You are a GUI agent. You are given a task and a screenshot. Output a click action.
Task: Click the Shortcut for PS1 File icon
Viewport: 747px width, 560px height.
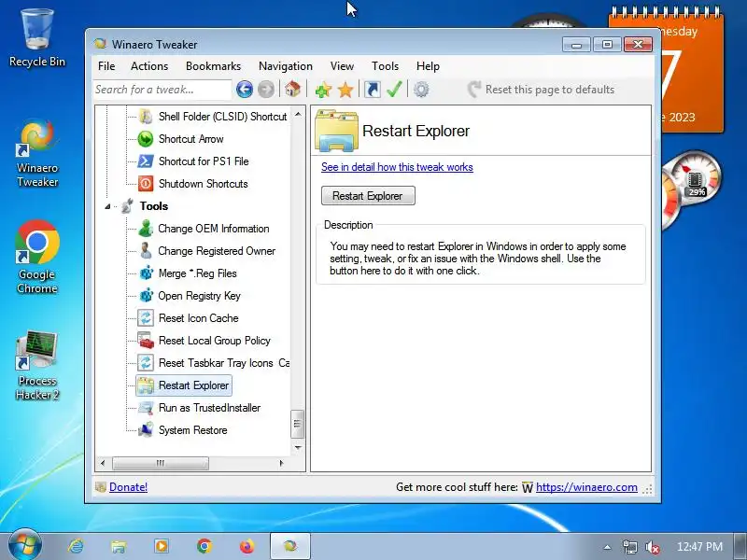click(x=146, y=161)
